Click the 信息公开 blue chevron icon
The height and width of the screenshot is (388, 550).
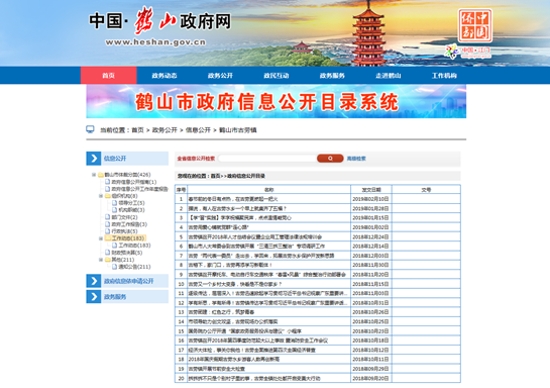point(94,159)
